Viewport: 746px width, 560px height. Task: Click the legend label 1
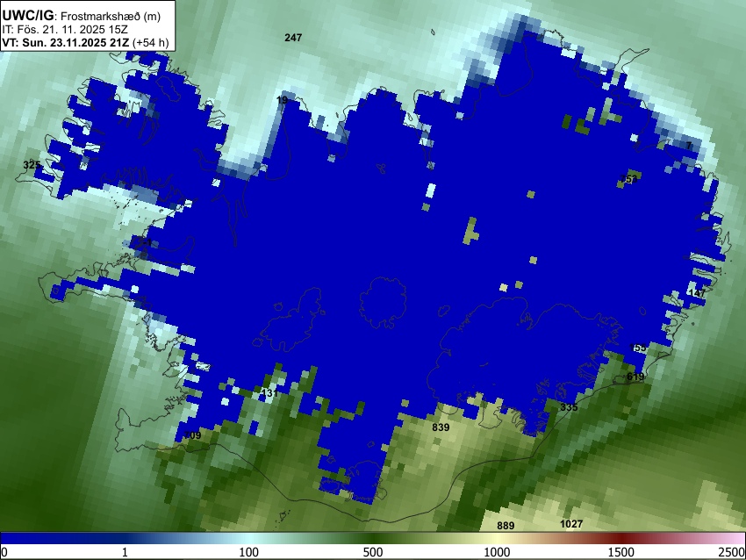[125, 552]
